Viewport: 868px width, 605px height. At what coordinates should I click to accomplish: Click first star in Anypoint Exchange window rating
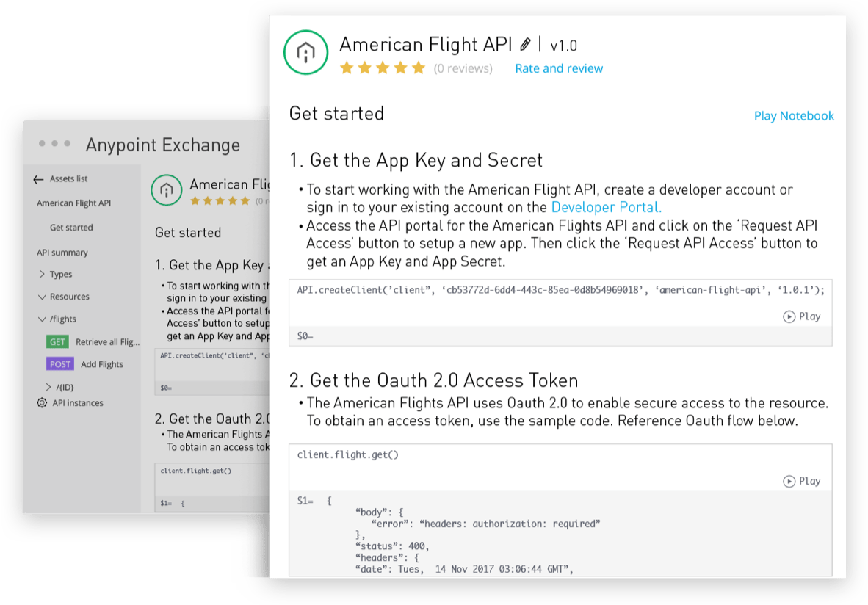coord(195,200)
